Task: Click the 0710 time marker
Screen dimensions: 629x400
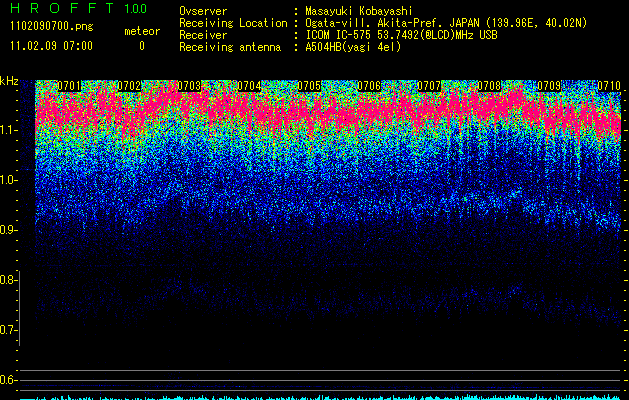Action: click(x=609, y=86)
